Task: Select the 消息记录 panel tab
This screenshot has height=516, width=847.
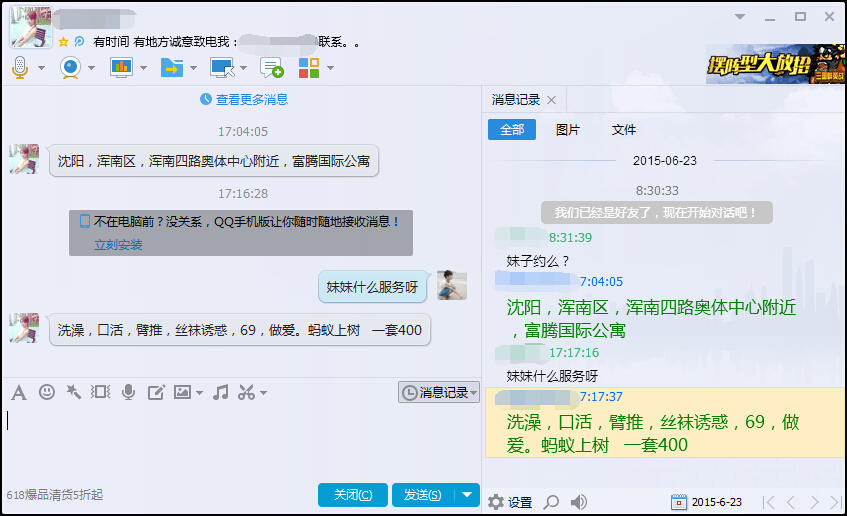Action: click(x=516, y=100)
